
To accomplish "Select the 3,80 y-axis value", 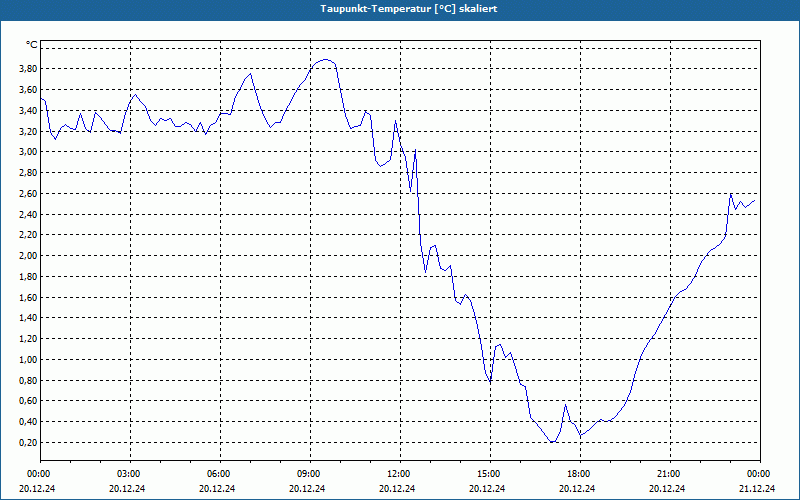I will [29, 69].
